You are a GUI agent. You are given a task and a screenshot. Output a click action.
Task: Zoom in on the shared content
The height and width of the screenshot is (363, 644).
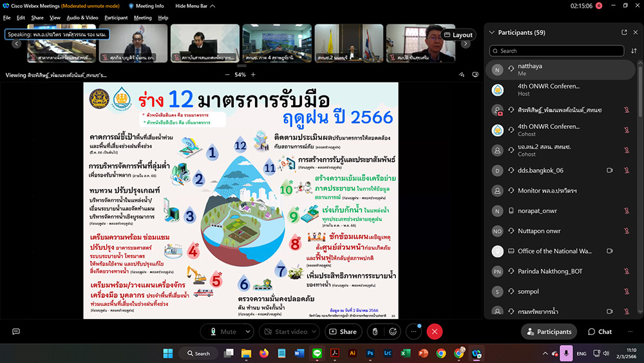pyautogui.click(x=253, y=75)
